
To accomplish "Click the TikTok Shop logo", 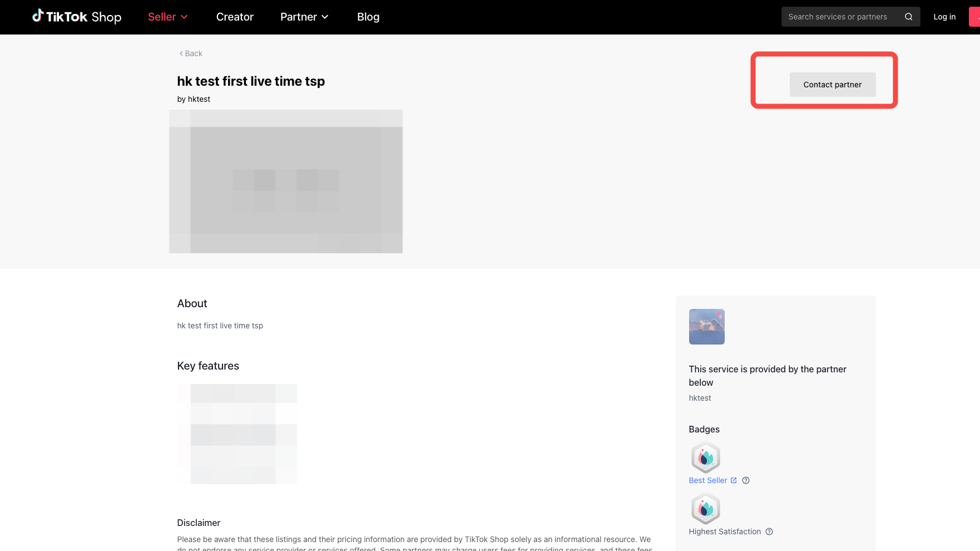I will (x=77, y=17).
